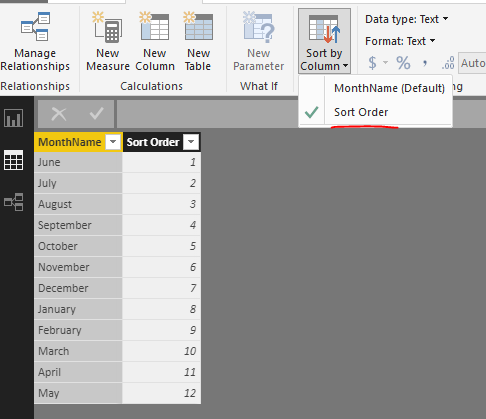Add a New Column
The width and height of the screenshot is (486, 419).
coord(155,41)
